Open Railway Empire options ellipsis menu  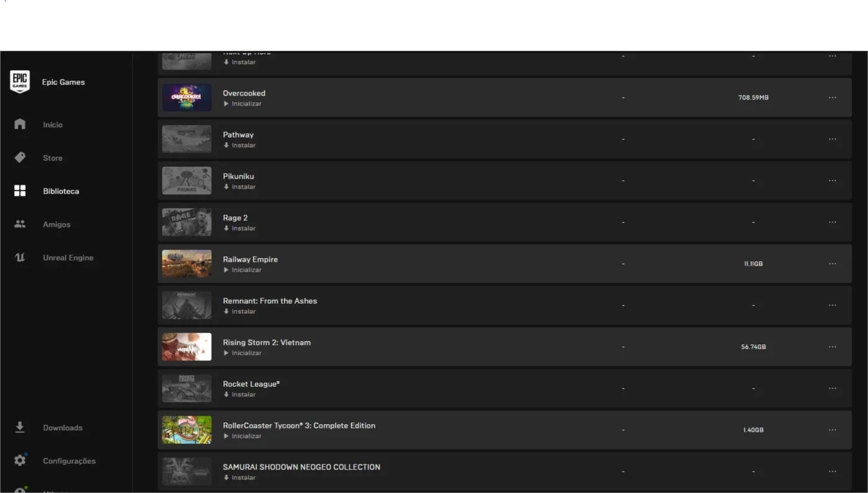pos(832,264)
